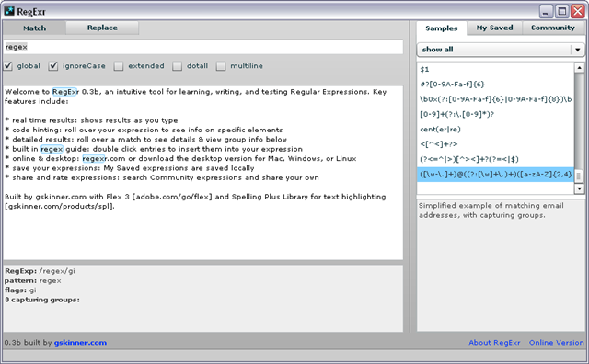
Task: Click the samples list scroll down arrow
Action: (579, 188)
